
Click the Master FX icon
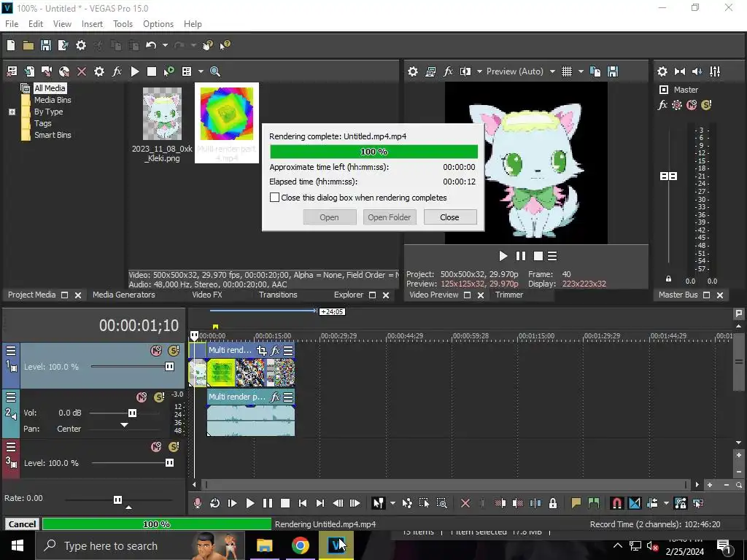click(662, 105)
